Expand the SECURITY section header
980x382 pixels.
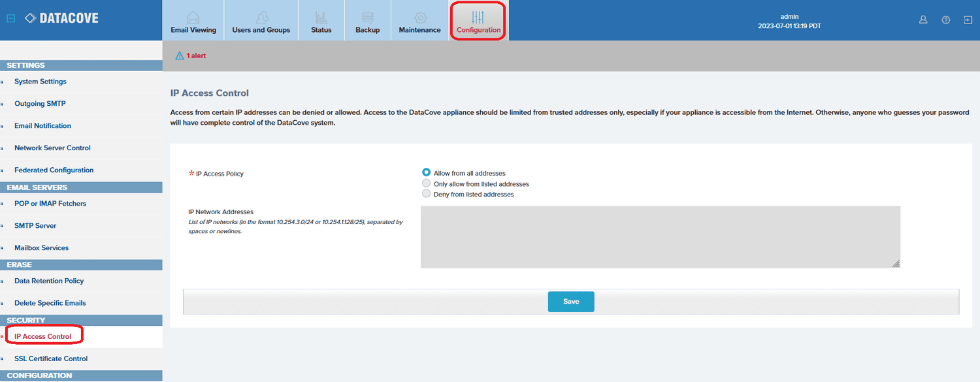pos(81,320)
